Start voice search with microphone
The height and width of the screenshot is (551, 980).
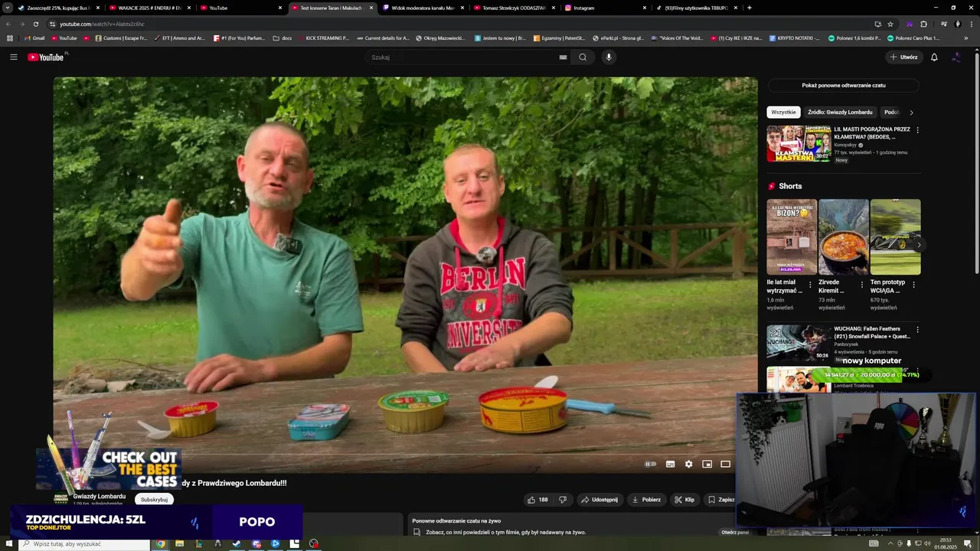coord(609,57)
